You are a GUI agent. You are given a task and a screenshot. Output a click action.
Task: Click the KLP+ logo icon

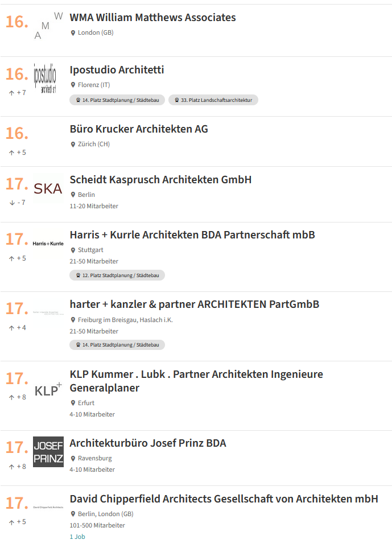48,390
